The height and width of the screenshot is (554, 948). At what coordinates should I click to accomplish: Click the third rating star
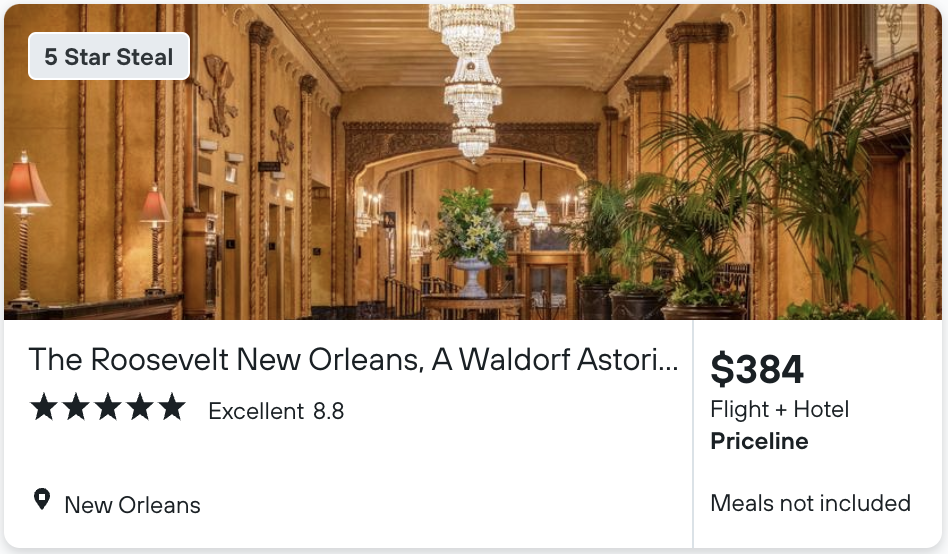108,406
